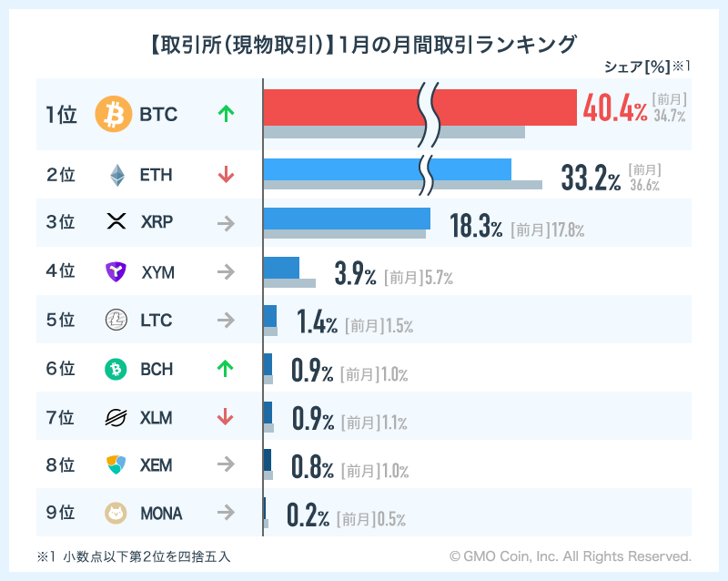728x581 pixels.
Task: Click the green up arrow beside BCH
Action: coord(227,370)
